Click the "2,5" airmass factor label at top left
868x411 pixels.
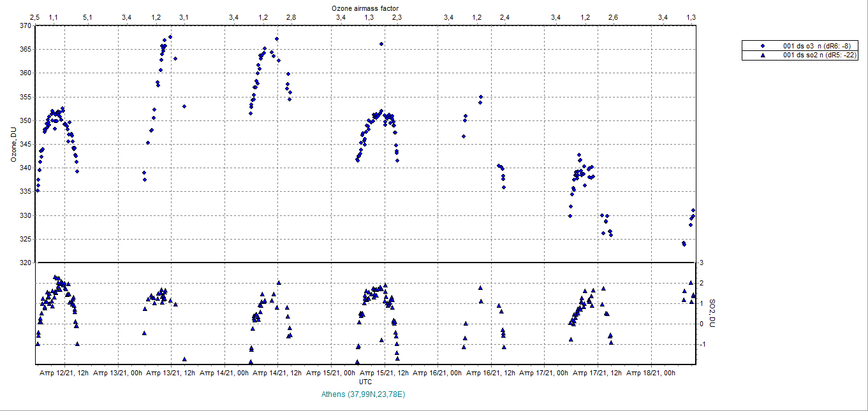(x=35, y=17)
